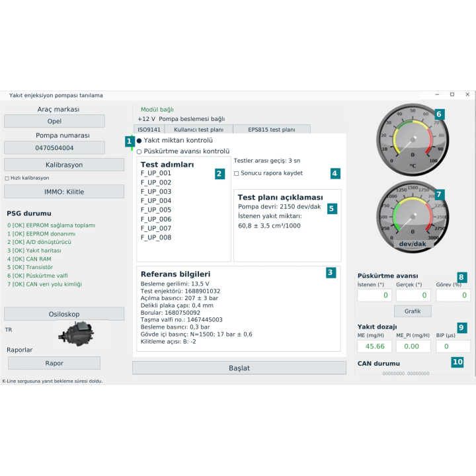Click status line Püskürtme valfi
The width and height of the screenshot is (476, 476).
[x=37, y=276]
